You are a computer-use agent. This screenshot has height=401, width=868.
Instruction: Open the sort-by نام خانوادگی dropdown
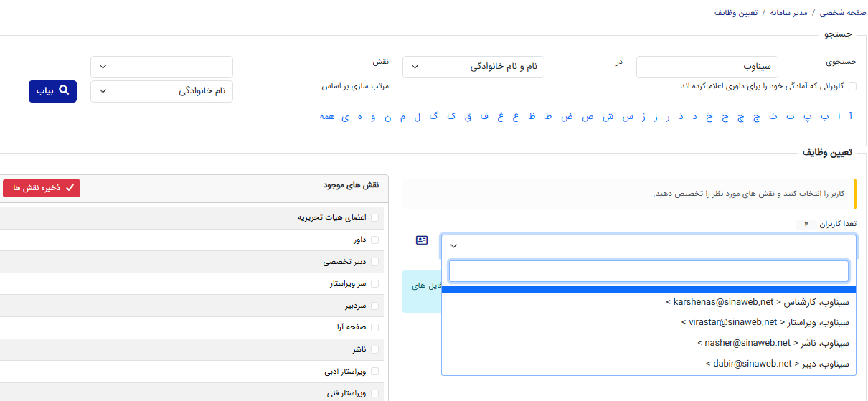tap(161, 91)
